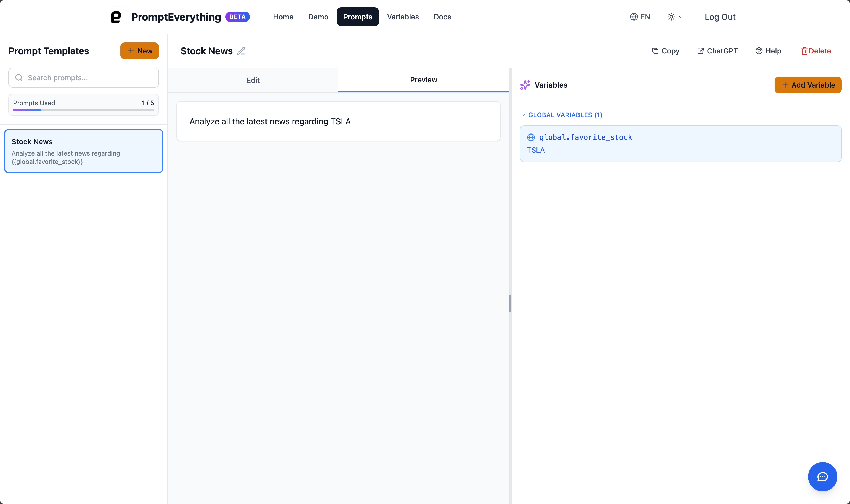Screen dimensions: 850x504
Task: Click the sparkle Variables panel icon
Action: point(525,85)
